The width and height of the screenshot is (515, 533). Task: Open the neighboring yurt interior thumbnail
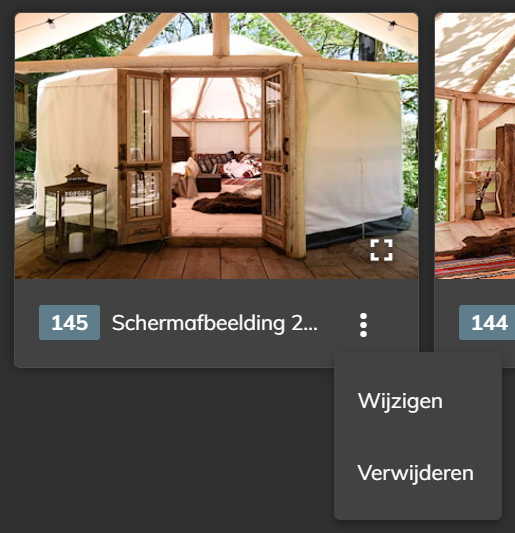475,146
